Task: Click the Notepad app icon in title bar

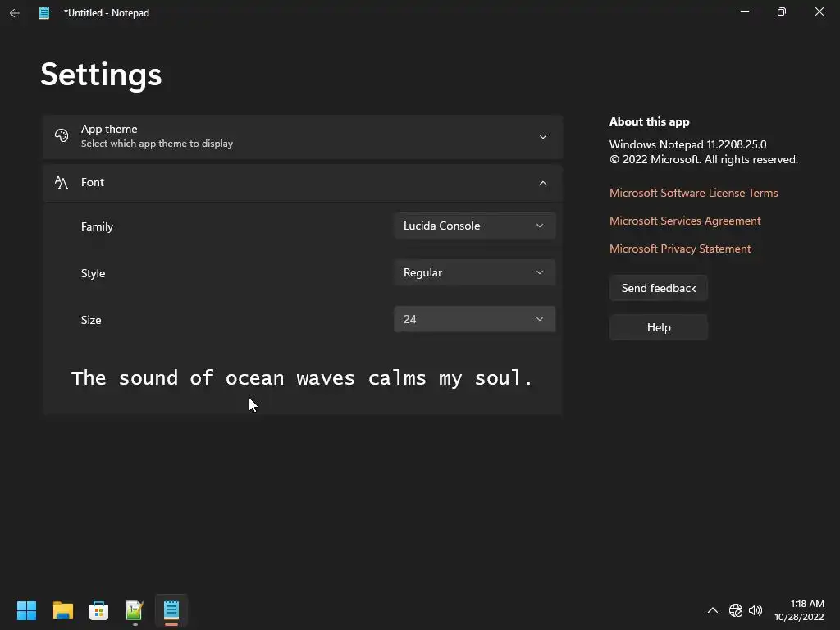Action: pos(44,13)
